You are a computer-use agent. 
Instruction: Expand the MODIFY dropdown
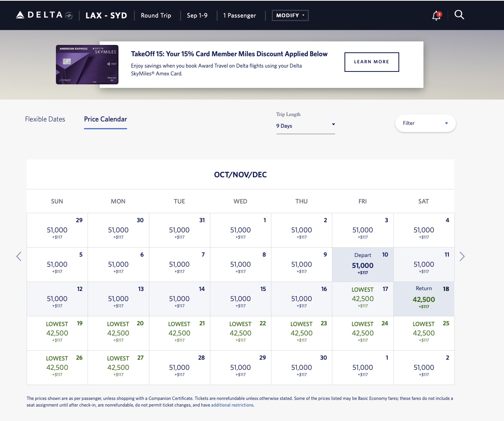coord(290,15)
